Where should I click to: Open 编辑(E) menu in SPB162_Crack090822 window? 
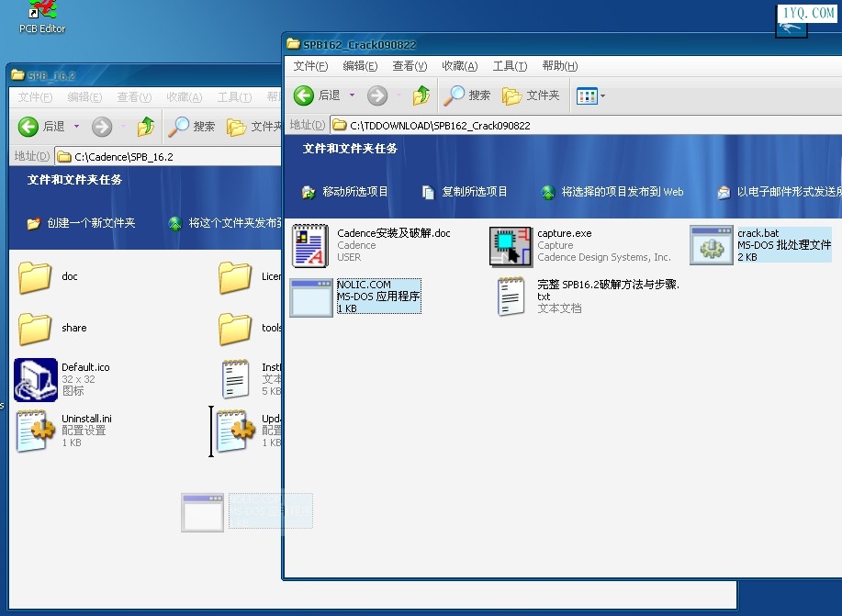360,66
